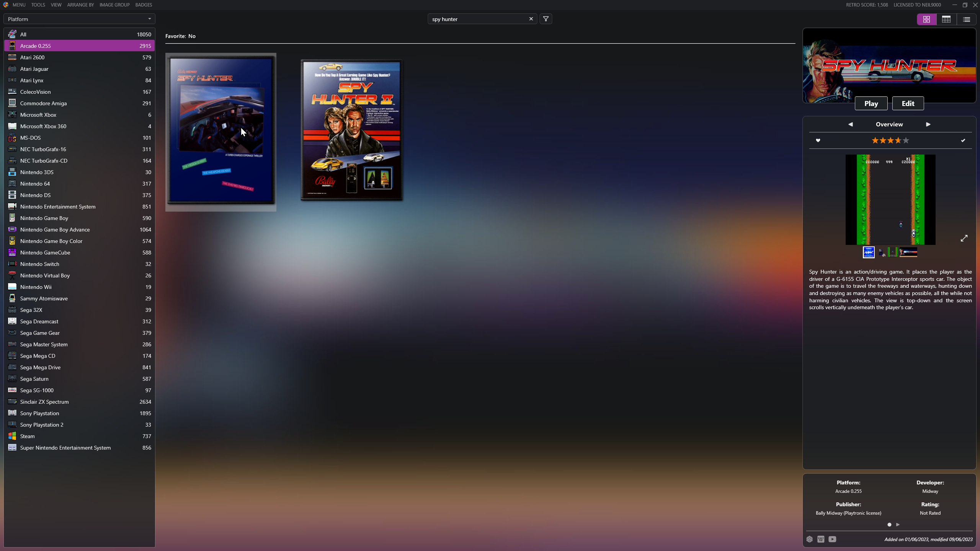Click the Play button
980x551 pixels.
point(871,103)
